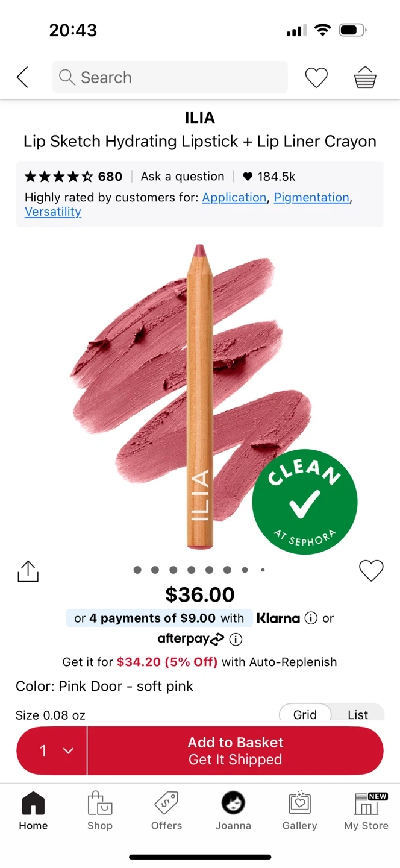Tap the Klarna info icon
Screen dimensions: 400x868
(311, 618)
